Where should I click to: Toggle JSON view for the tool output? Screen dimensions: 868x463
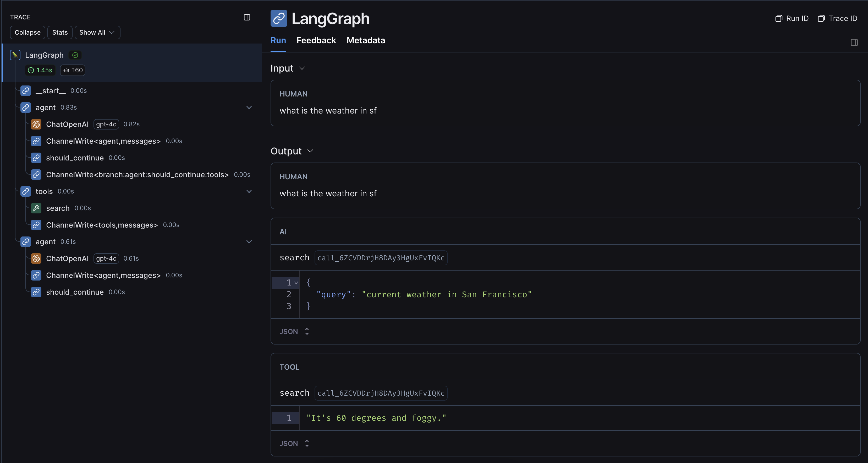294,444
